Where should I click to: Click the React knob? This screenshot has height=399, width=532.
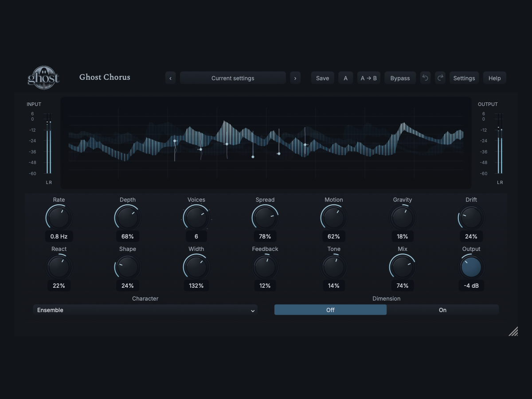(59, 267)
